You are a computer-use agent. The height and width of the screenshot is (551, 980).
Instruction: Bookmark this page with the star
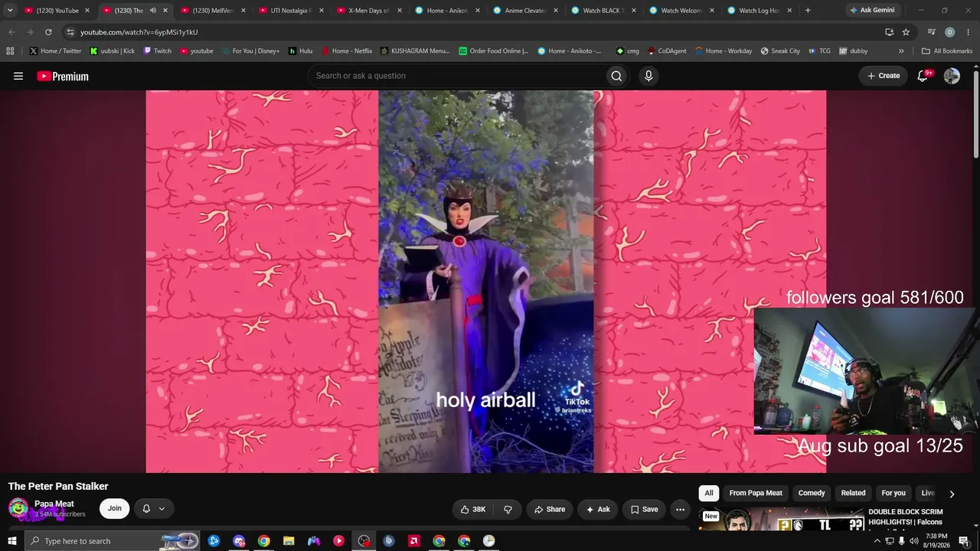click(906, 32)
